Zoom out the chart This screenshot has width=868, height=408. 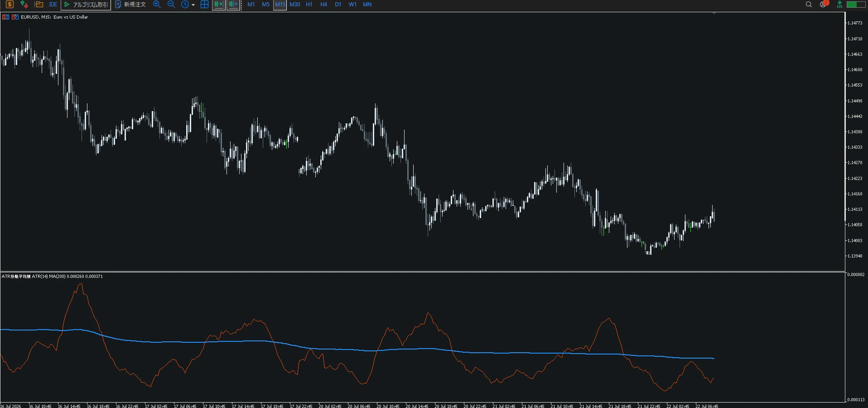tap(171, 5)
